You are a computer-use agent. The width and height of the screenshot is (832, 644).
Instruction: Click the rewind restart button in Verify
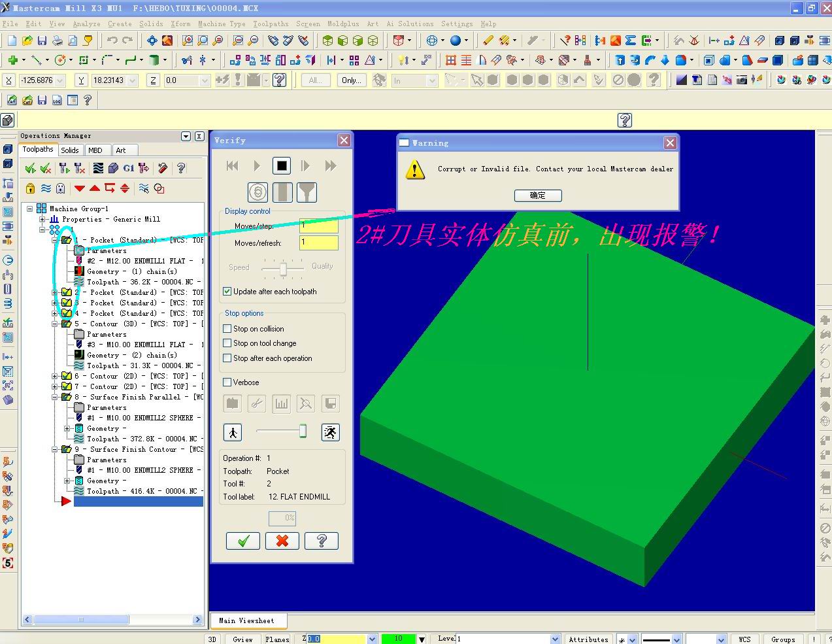tap(233, 166)
